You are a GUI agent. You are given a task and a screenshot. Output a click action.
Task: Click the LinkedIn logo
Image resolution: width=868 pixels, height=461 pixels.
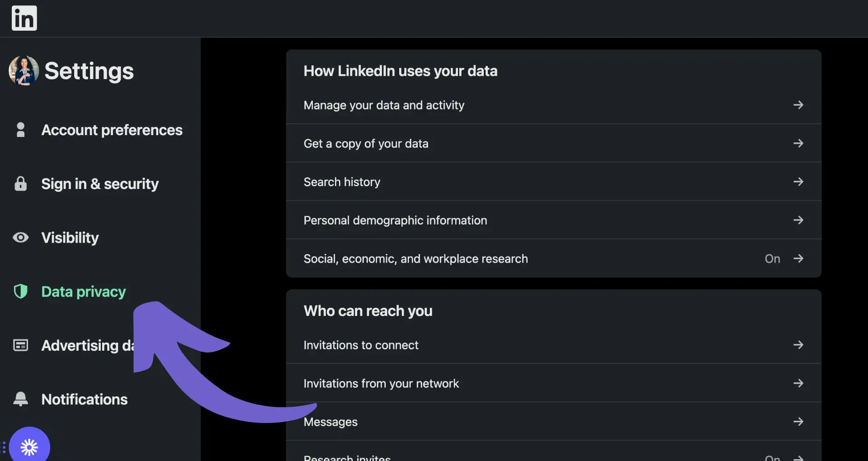pyautogui.click(x=24, y=18)
